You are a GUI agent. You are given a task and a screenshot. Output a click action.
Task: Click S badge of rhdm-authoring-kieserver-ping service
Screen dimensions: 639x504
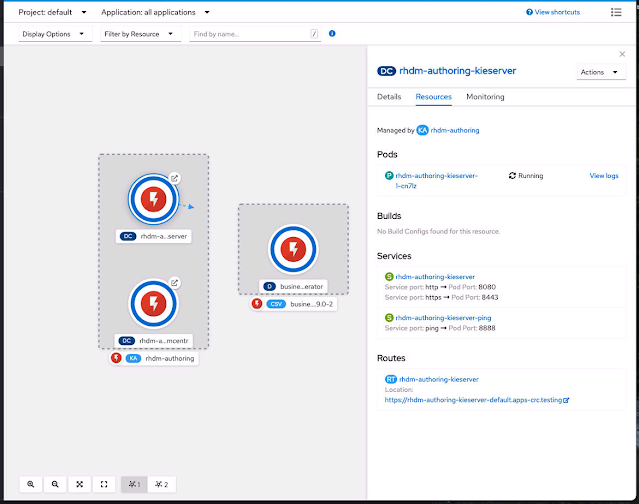point(389,317)
